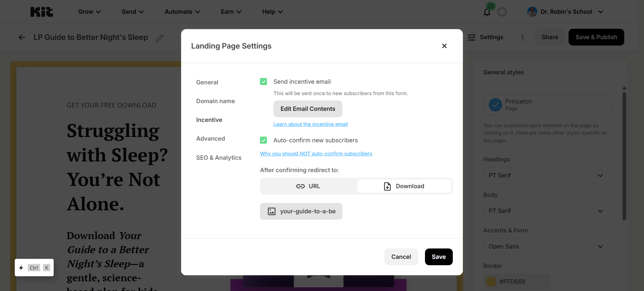Click the loading circle next to bell
This screenshot has height=291, width=644.
coord(502,12)
